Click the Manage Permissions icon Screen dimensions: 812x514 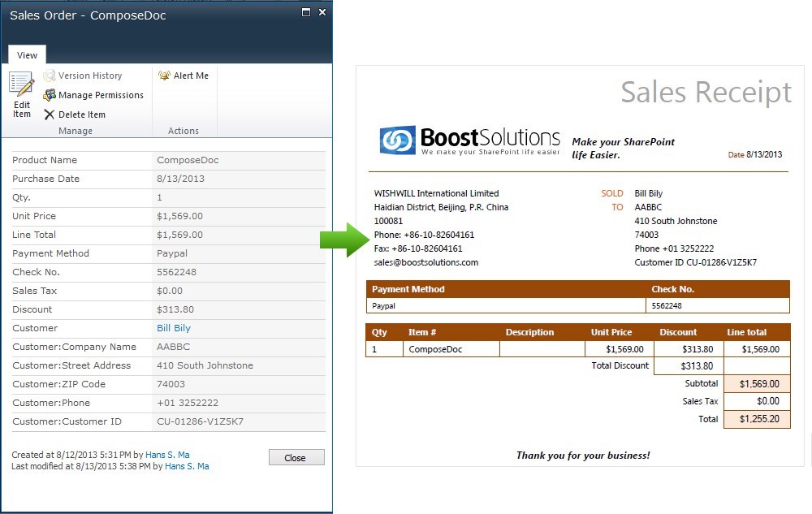[50, 95]
